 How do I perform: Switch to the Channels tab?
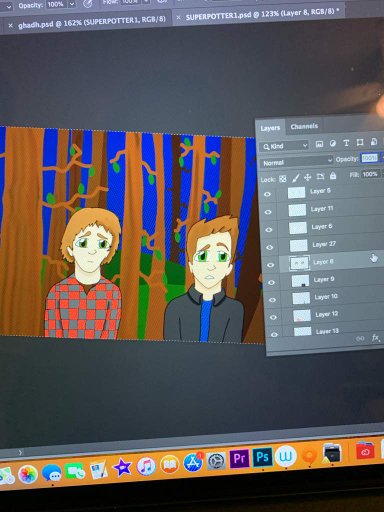pos(304,126)
